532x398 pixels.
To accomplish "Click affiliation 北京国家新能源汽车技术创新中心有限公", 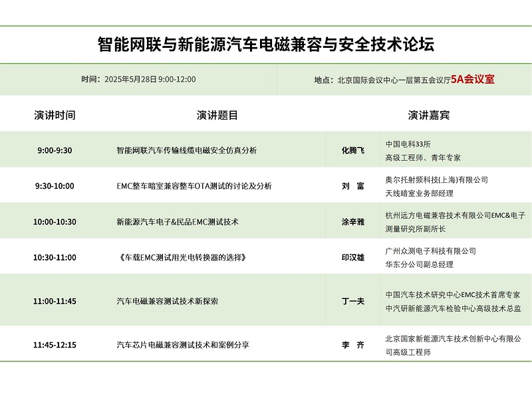I will (x=454, y=339).
